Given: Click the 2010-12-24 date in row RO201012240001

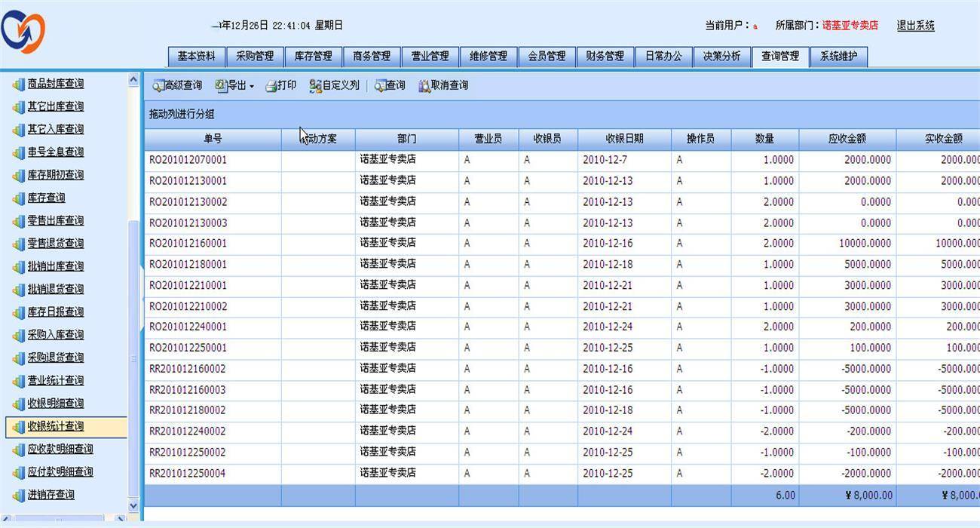Looking at the screenshot, I should (x=608, y=327).
